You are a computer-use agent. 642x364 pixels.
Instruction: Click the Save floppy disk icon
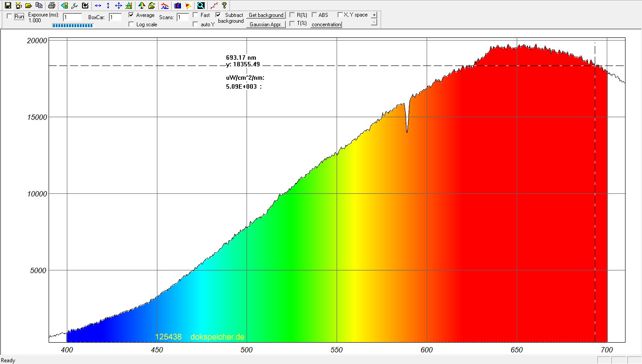click(8, 6)
